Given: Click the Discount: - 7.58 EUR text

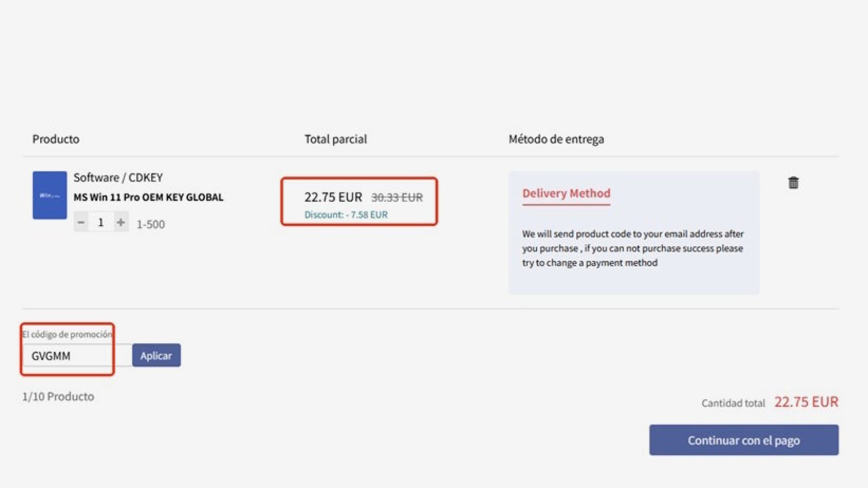Looking at the screenshot, I should pyautogui.click(x=346, y=215).
